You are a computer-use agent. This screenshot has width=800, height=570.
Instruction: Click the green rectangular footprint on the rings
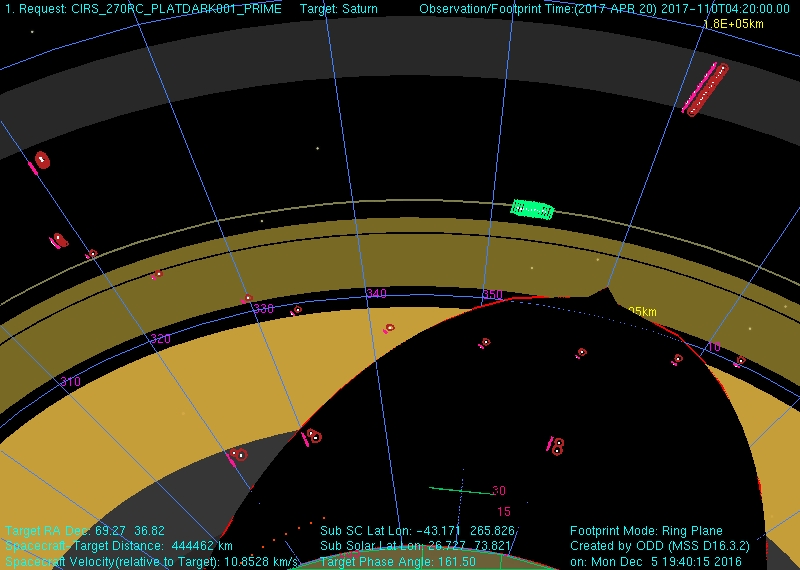pyautogui.click(x=533, y=208)
